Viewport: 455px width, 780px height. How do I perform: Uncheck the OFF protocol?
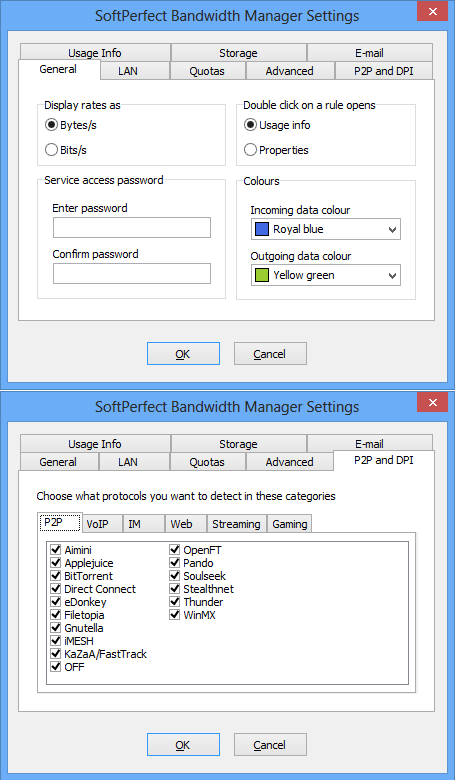tap(56, 667)
